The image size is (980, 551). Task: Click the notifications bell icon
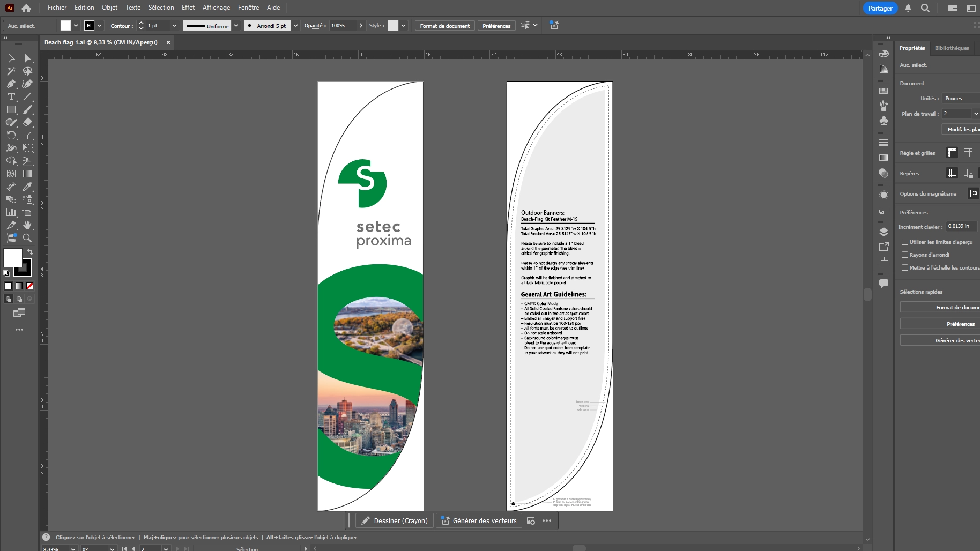click(908, 8)
